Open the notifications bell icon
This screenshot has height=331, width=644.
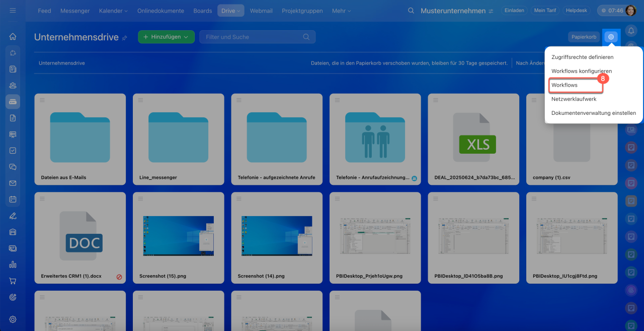click(x=631, y=31)
